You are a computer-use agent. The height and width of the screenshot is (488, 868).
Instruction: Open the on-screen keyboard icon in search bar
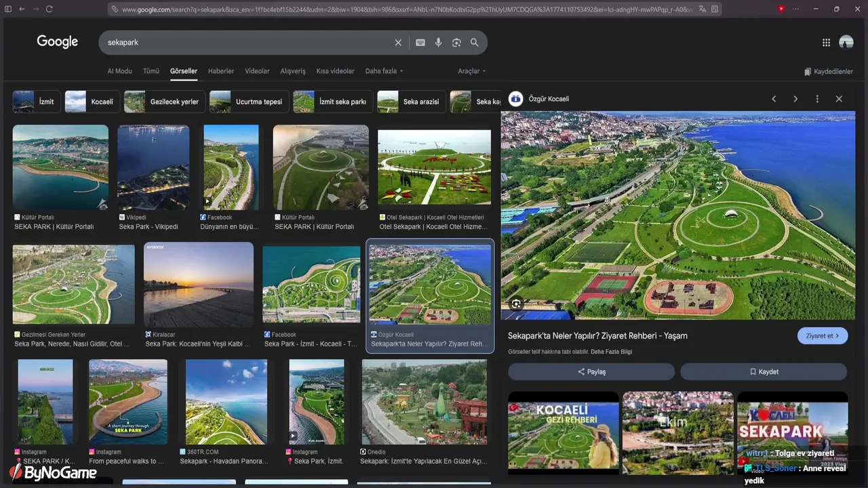(x=420, y=42)
